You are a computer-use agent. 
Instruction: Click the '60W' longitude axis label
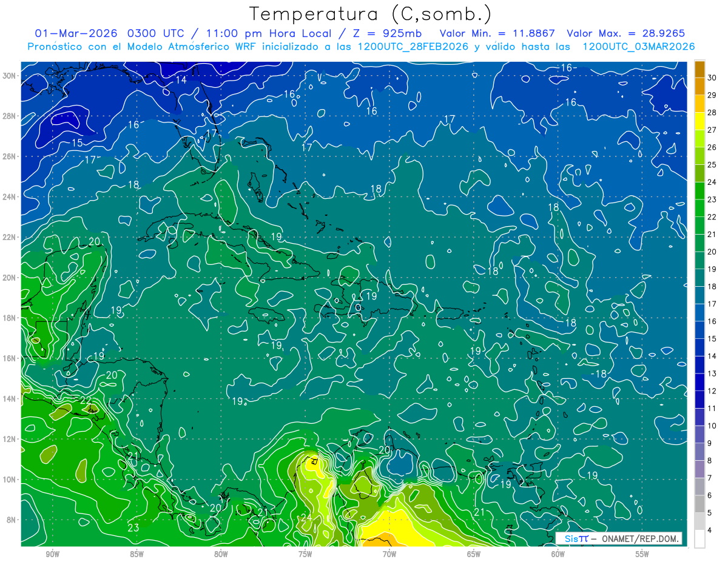click(x=558, y=554)
